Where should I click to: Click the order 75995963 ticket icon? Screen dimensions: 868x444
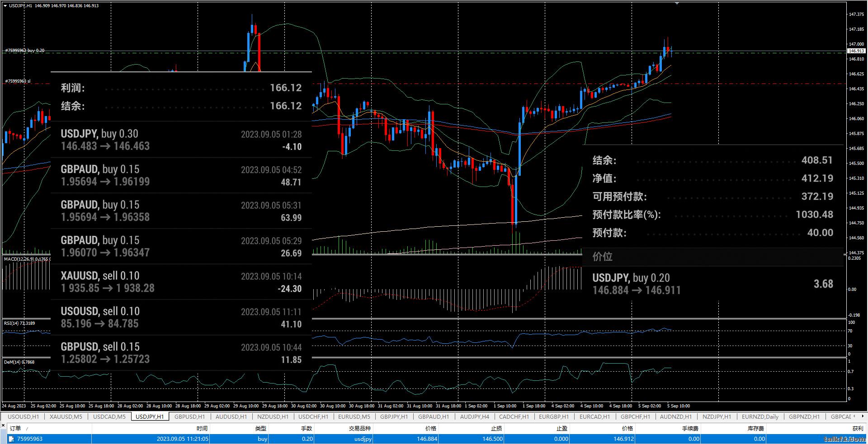[x=11, y=439]
